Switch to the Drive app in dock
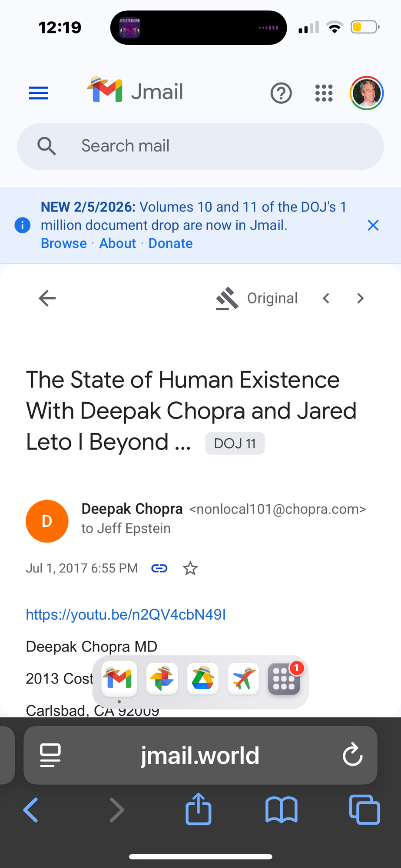This screenshot has width=401, height=868. (202, 679)
